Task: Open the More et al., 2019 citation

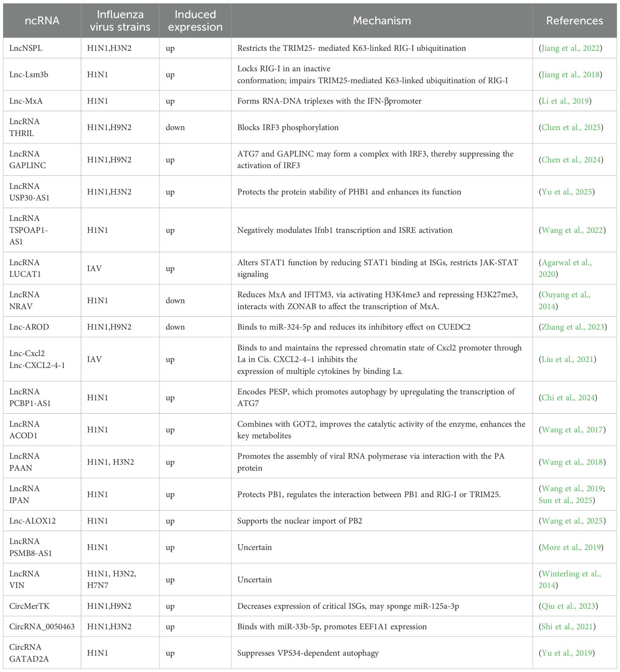Action: coord(571,547)
